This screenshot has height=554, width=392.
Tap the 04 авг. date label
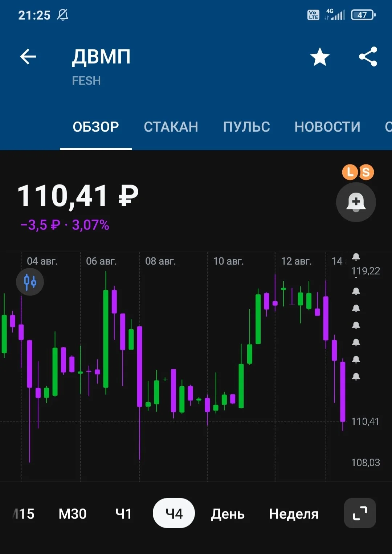(42, 261)
